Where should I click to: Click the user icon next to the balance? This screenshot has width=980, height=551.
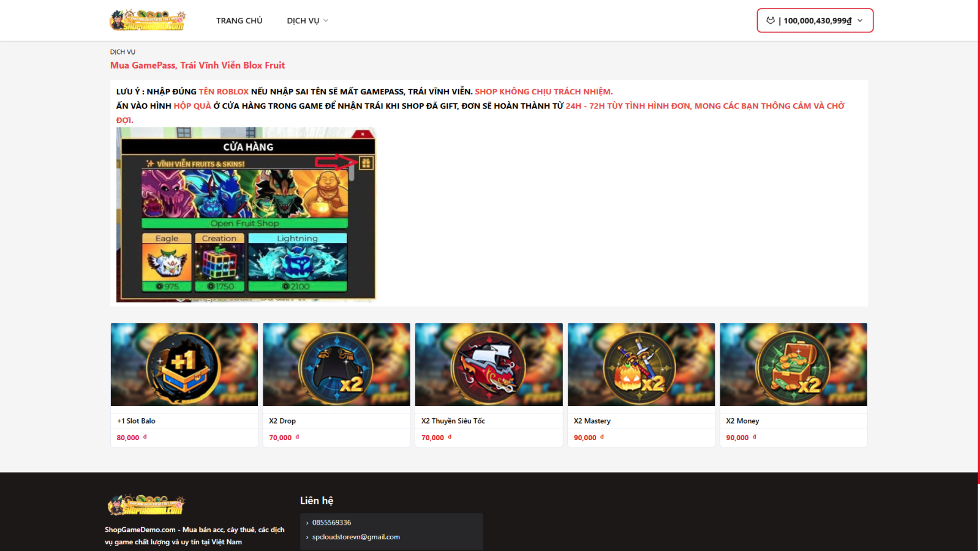tap(771, 20)
